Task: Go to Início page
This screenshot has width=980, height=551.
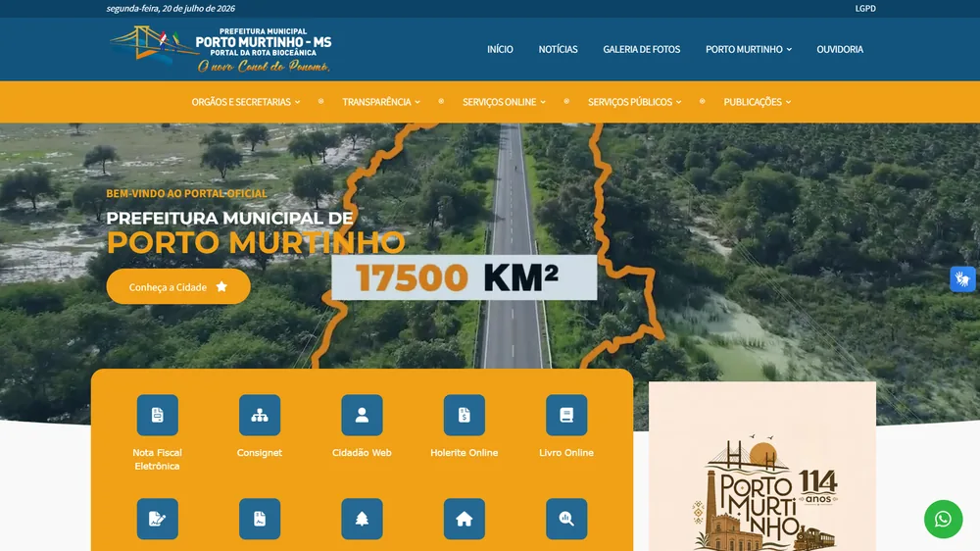Action: coord(500,49)
